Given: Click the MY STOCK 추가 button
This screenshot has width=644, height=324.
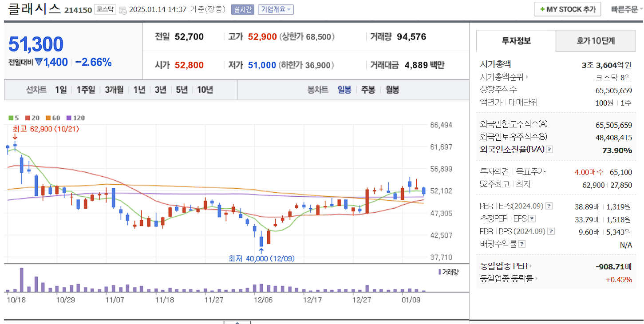Looking at the screenshot, I should pos(567,9).
